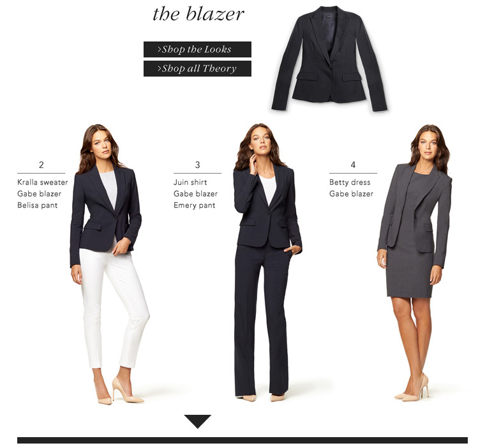Open Gabe blazer link under look 2
The image size is (485, 448).
(40, 193)
